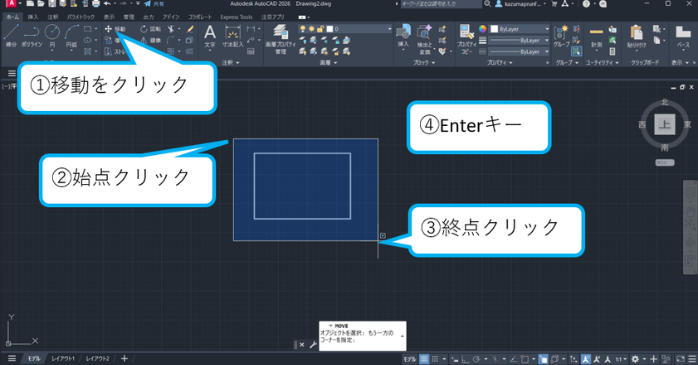This screenshot has width=698, height=365.
Task: Toggle the group selection button
Action: click(576, 52)
